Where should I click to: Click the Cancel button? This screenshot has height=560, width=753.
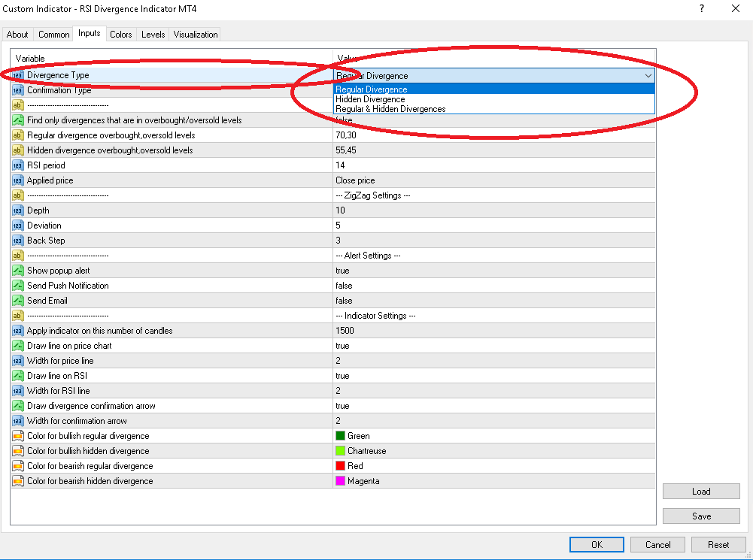pos(658,545)
